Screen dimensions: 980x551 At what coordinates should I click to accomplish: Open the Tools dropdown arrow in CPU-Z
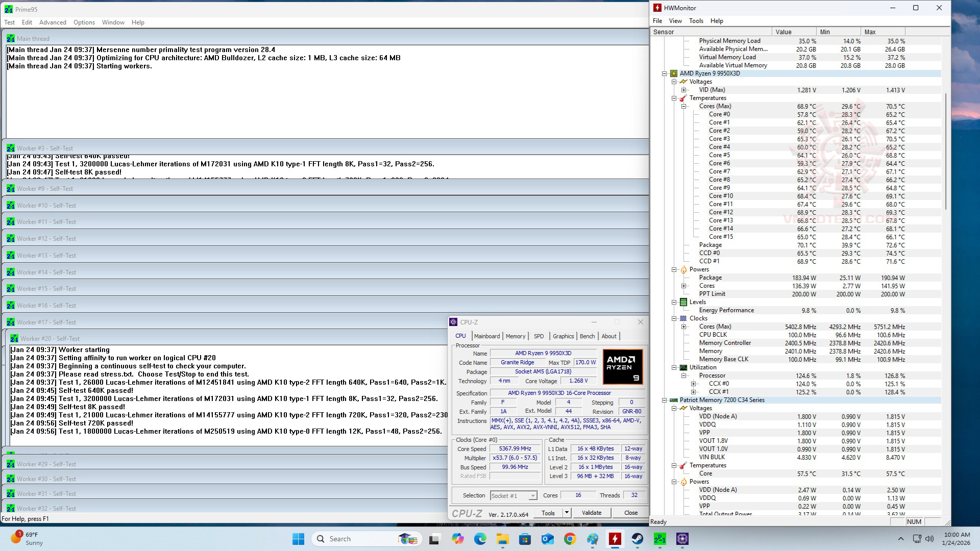coord(567,513)
